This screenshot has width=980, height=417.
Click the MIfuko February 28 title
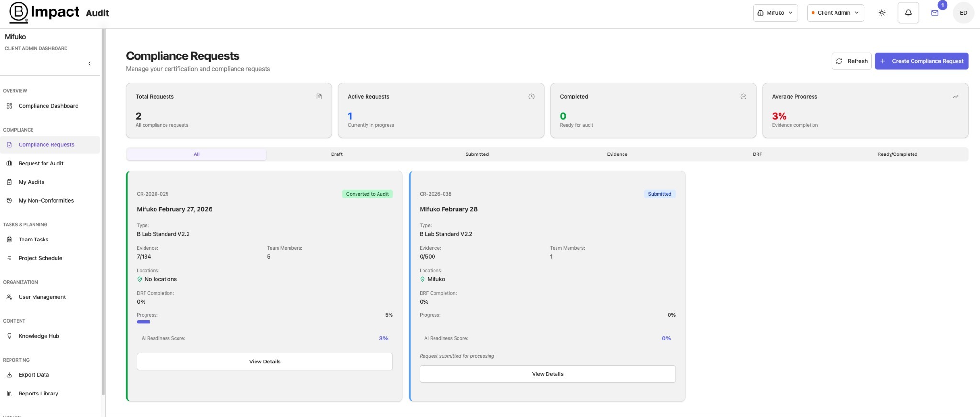click(x=448, y=209)
